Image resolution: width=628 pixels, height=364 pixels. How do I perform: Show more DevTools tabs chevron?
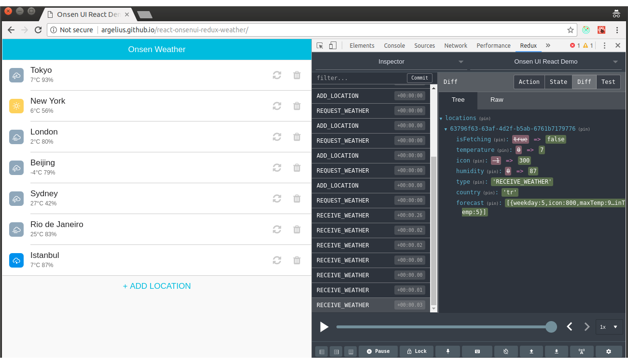(548, 45)
